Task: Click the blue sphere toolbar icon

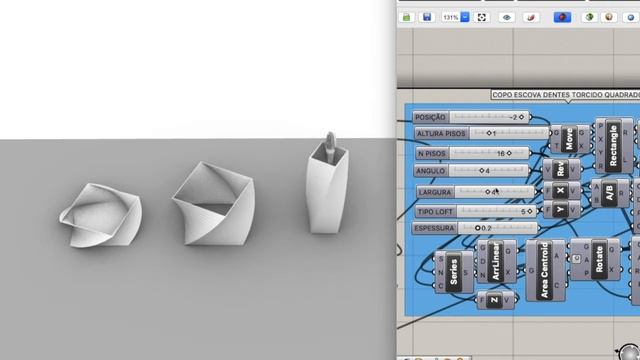Action: click(x=631, y=17)
